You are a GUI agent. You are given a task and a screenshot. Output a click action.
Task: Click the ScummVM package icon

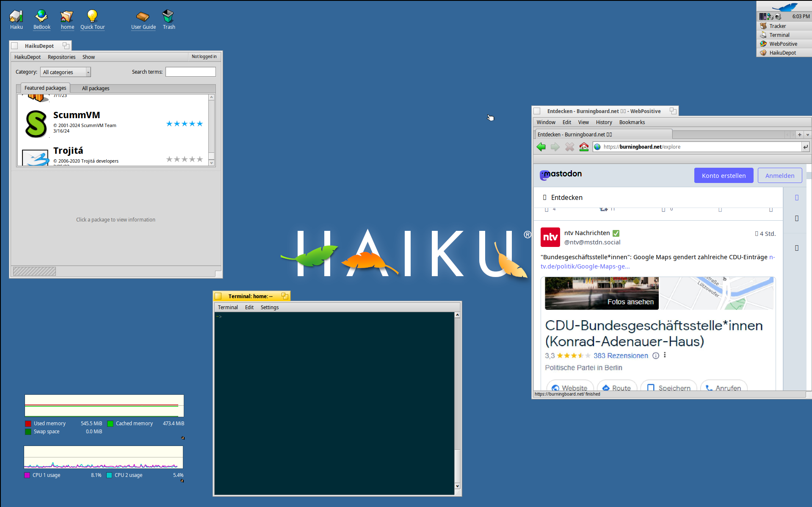coord(36,124)
